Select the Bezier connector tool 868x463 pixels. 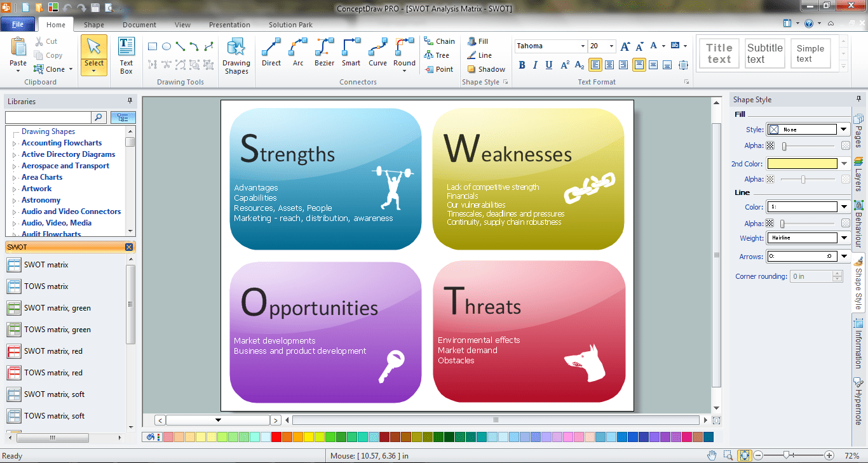pos(324,54)
